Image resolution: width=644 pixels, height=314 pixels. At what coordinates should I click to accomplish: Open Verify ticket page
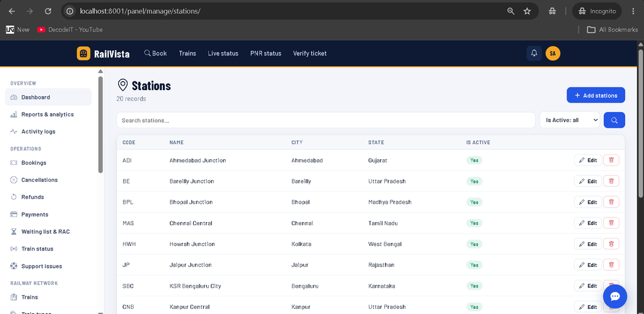click(x=309, y=53)
